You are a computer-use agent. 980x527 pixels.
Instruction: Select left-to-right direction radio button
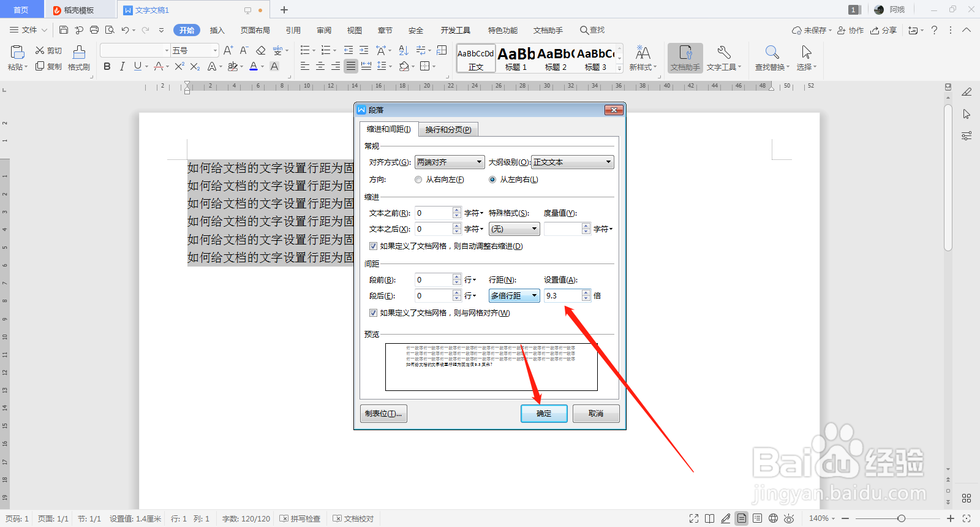[492, 180]
